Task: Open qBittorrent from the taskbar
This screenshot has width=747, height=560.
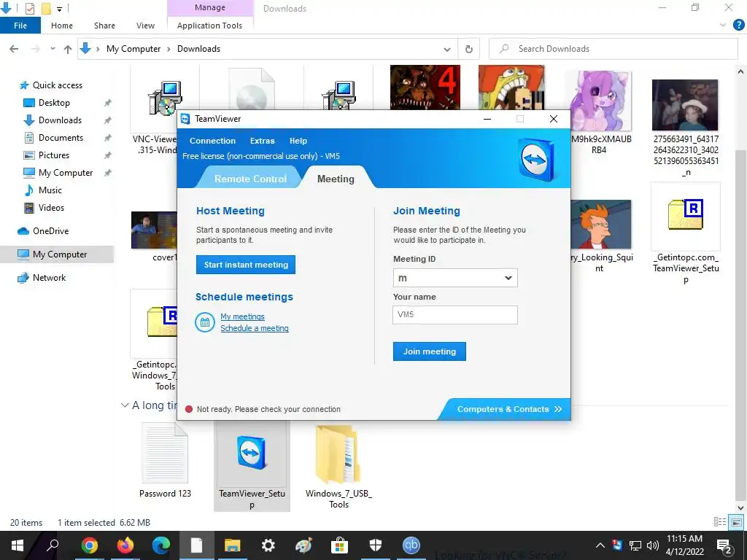Action: point(411,545)
